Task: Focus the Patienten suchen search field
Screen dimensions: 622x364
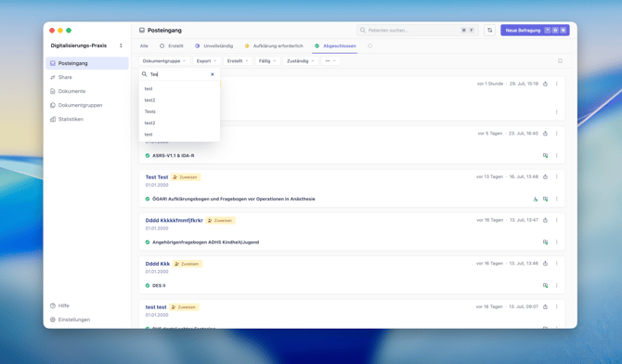Action: pos(418,30)
